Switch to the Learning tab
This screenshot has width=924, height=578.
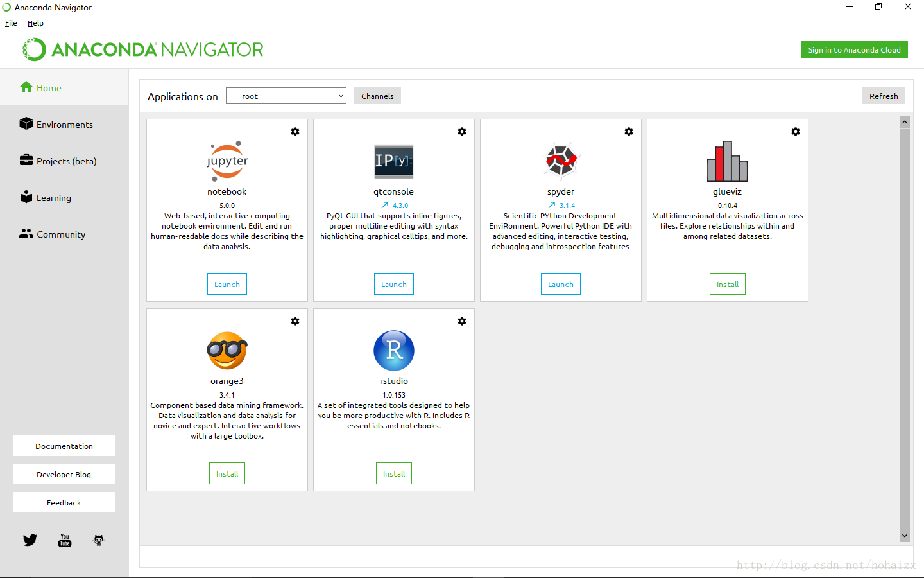pos(64,197)
